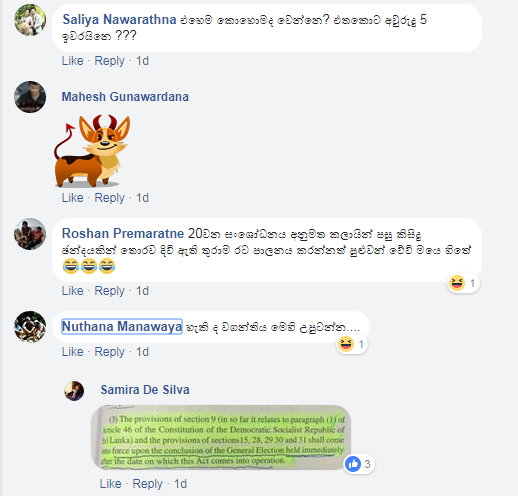Visit Saliya Nawarathna's profile name link
This screenshot has width=518, height=496.
click(x=119, y=20)
